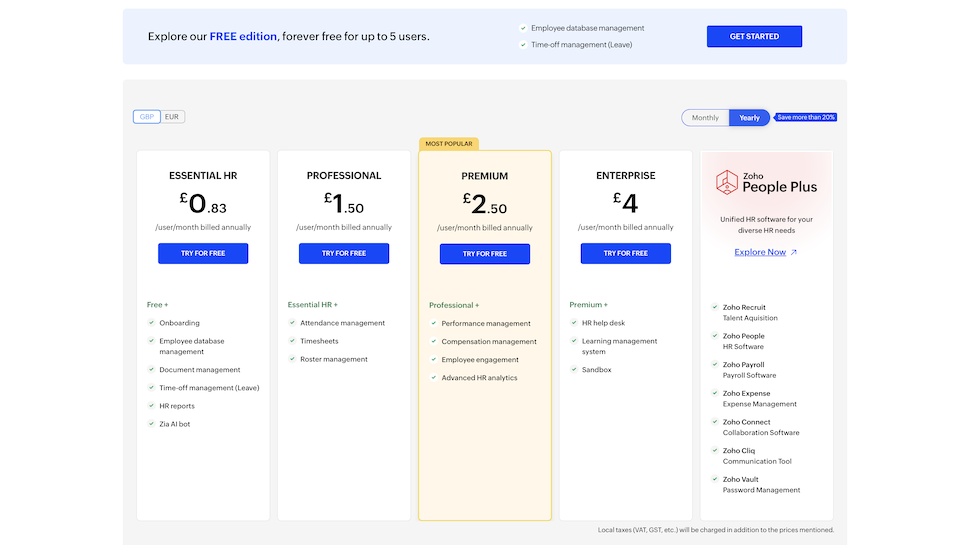Click the PREMIUM plan title
Viewport: 970px width, 545px height.
pyautogui.click(x=485, y=176)
